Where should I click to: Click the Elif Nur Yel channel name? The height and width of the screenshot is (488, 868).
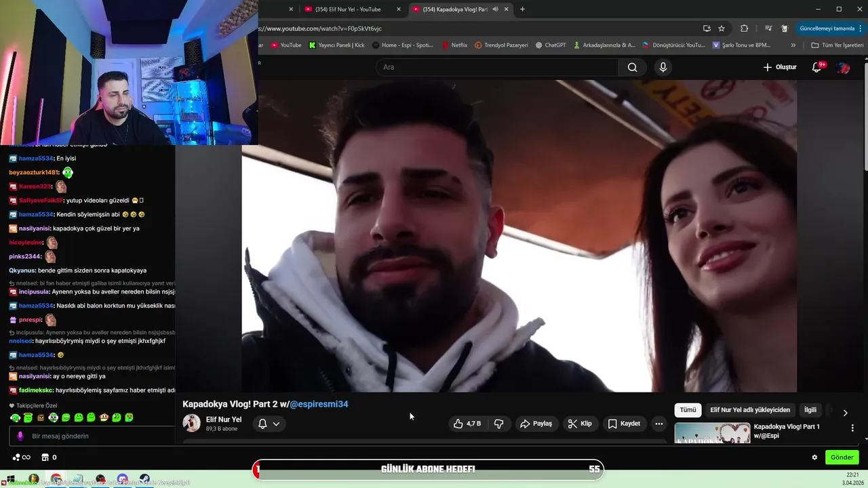(x=224, y=420)
